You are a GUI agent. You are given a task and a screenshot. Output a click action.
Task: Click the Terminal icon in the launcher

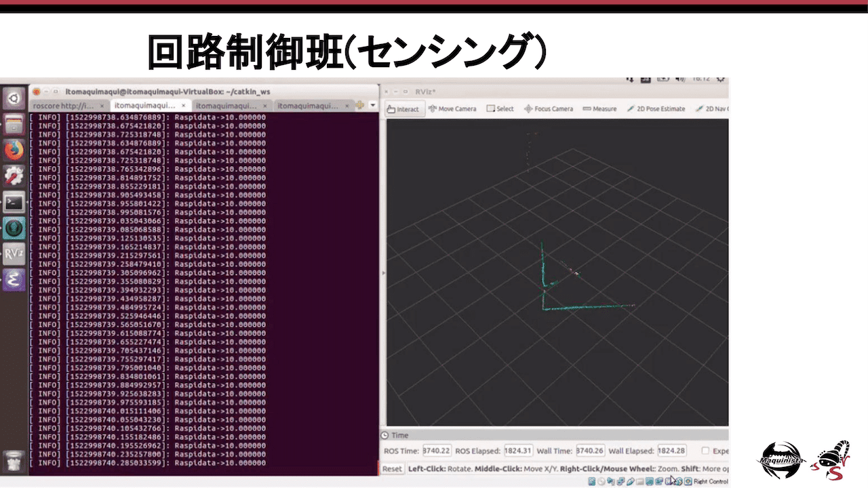tap(14, 202)
